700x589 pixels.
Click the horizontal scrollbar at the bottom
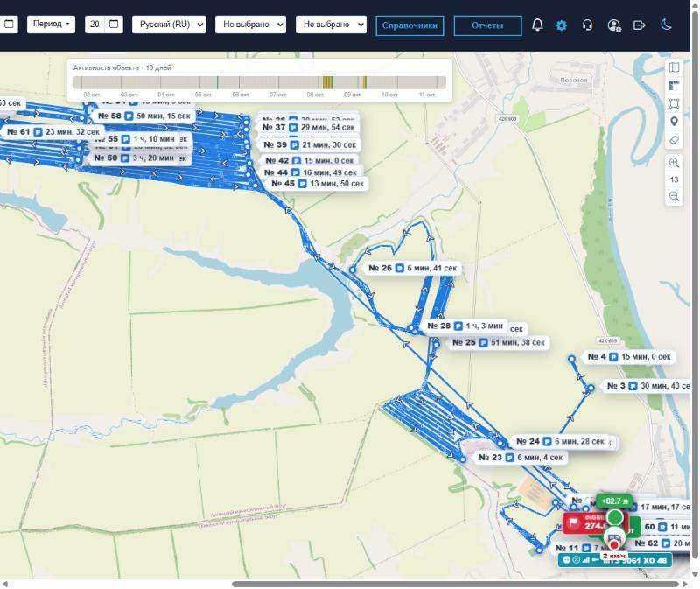[x=455, y=584]
